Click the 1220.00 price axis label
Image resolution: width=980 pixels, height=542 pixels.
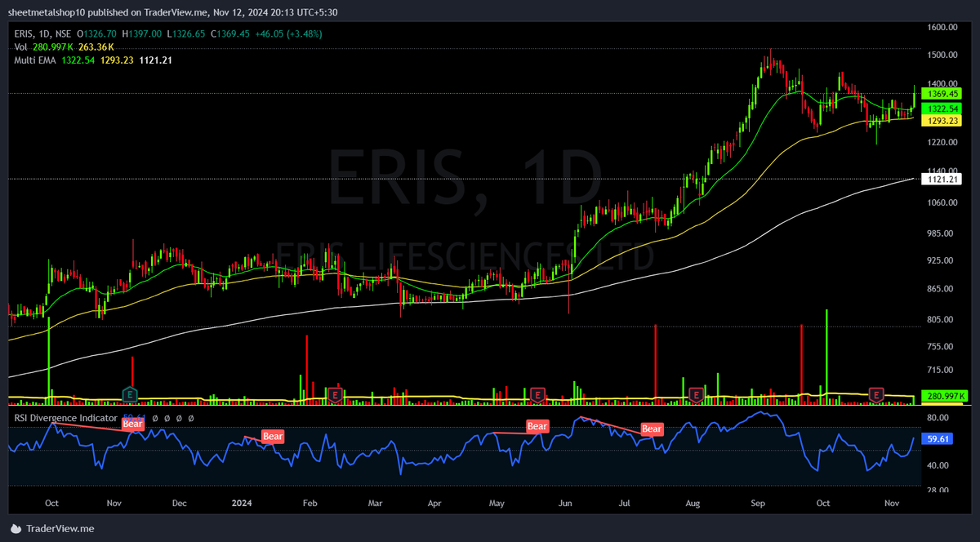pyautogui.click(x=942, y=142)
